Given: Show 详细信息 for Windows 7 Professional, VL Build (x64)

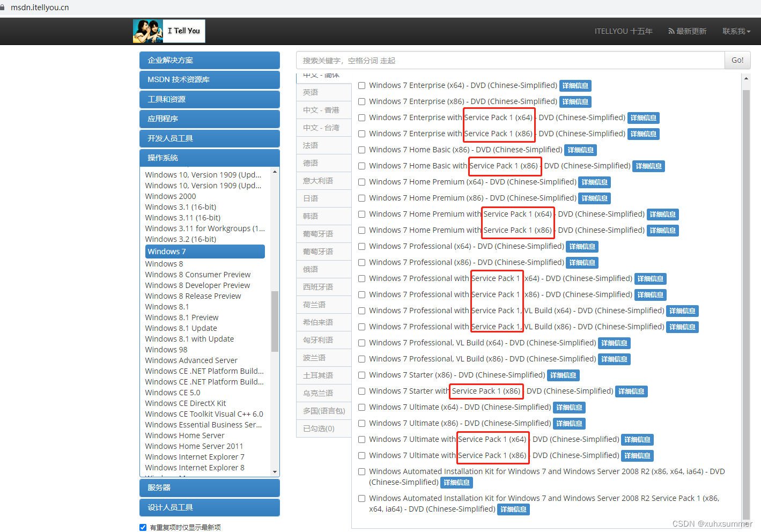Looking at the screenshot, I should (x=615, y=343).
